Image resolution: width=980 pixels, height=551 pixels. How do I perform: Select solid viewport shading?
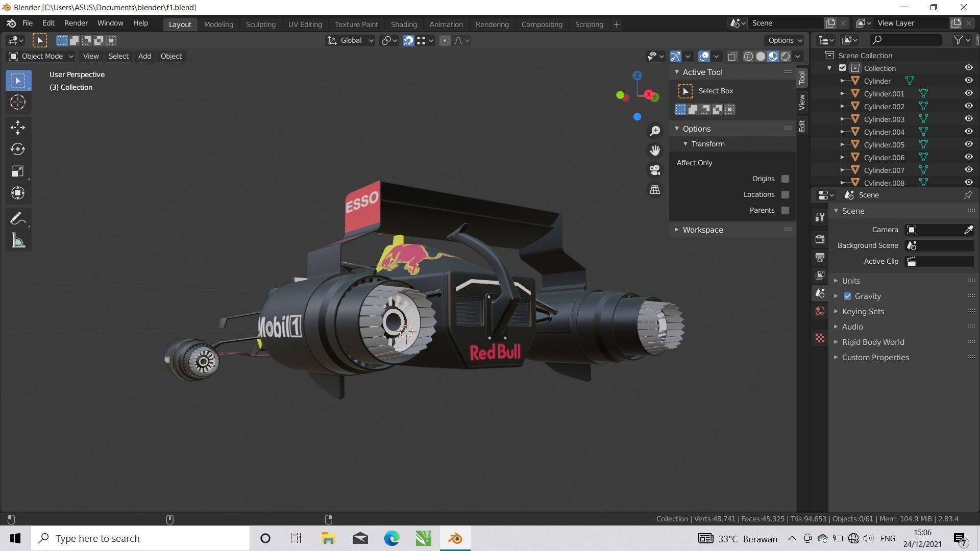pos(761,57)
